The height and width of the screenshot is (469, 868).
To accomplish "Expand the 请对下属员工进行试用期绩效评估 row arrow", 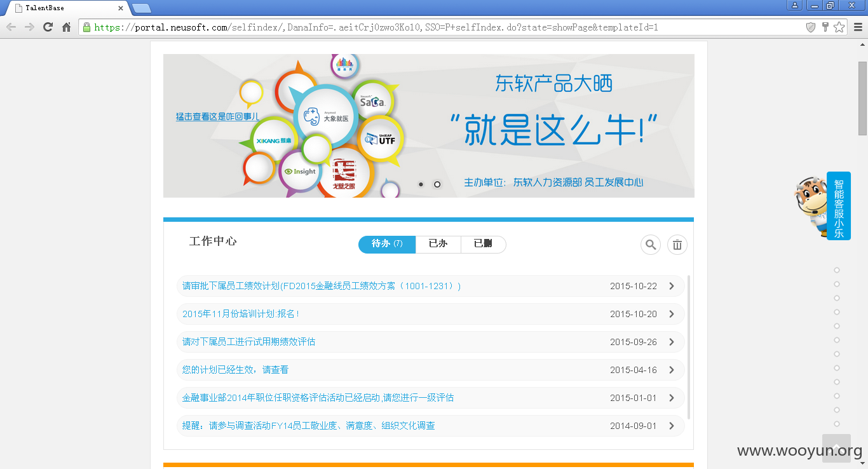I will tap(672, 342).
